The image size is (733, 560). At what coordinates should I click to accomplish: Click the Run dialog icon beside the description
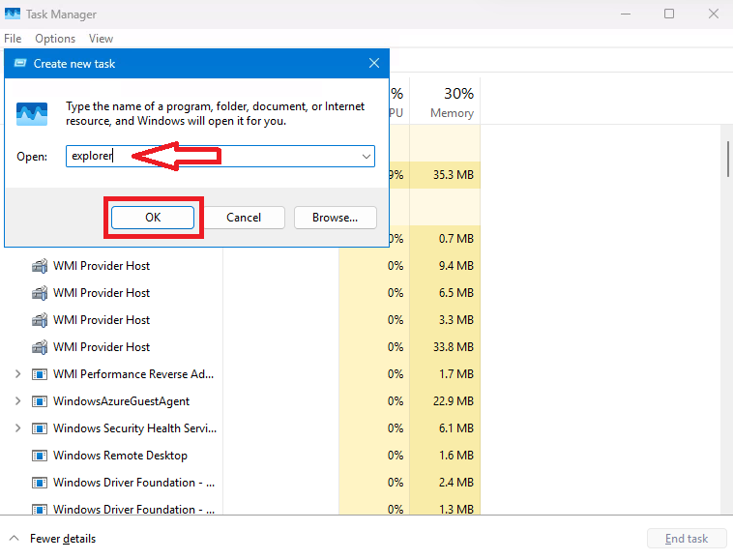point(32,114)
